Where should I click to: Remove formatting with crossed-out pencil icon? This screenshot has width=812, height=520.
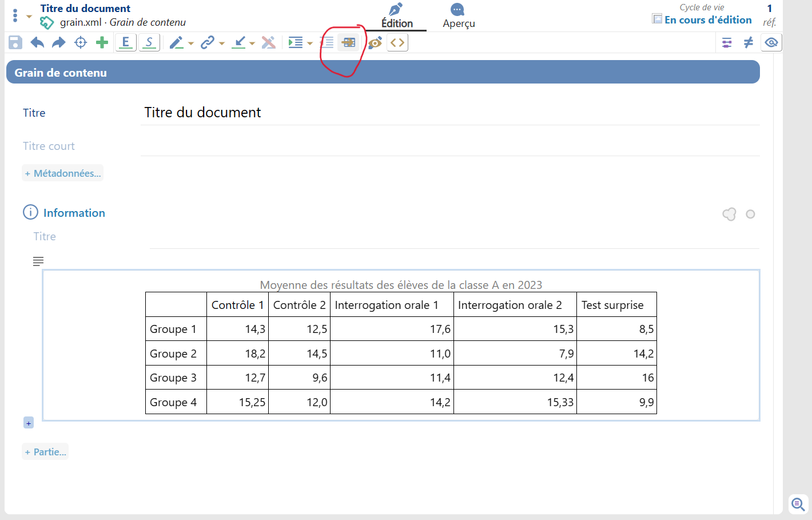268,42
